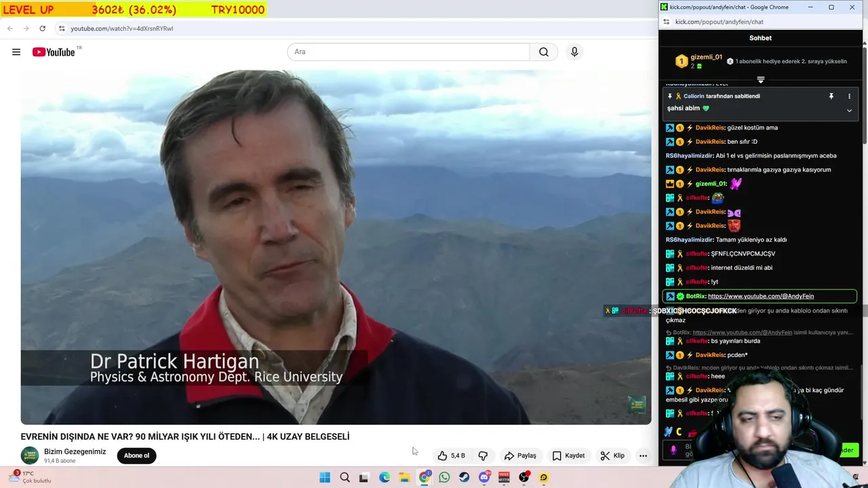Launch Microsoft Edge from the taskbar
868x488 pixels.
[384, 477]
